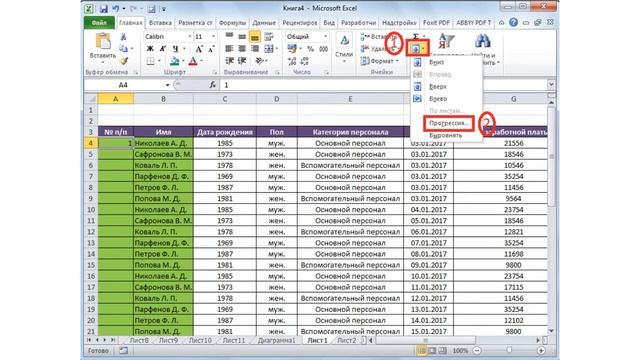Click the Undo arrow icon

[116, 9]
